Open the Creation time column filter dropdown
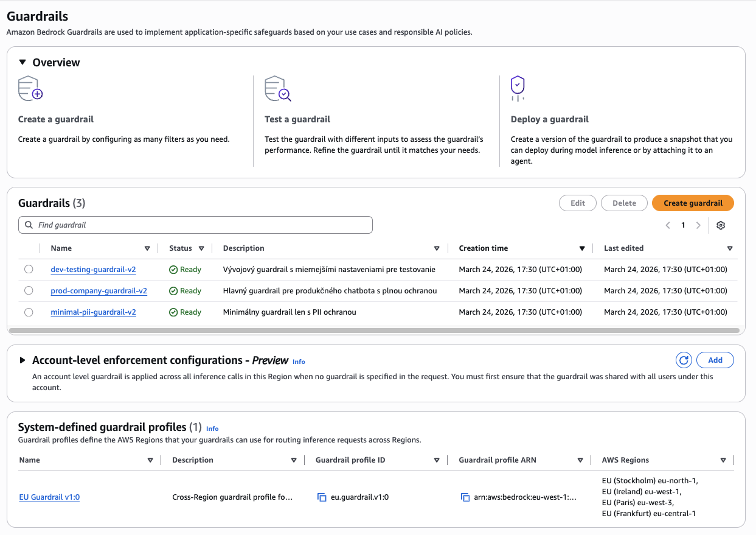 coord(582,248)
